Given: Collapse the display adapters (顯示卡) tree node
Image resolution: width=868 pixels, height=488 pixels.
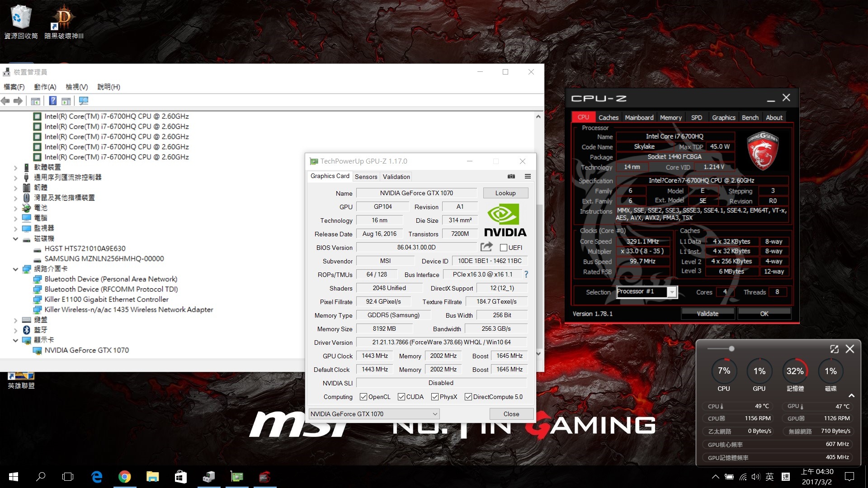Looking at the screenshot, I should [x=16, y=340].
